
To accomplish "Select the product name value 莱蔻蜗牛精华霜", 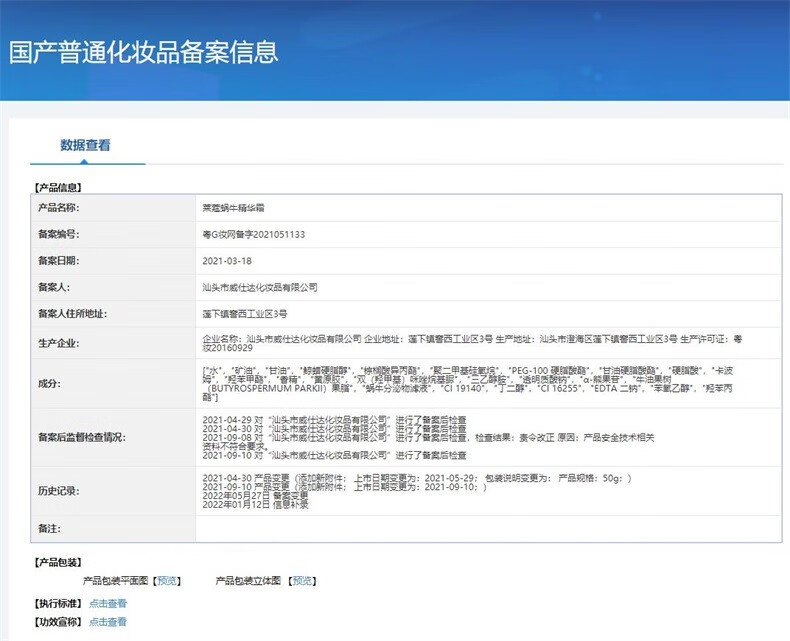I will [233, 208].
